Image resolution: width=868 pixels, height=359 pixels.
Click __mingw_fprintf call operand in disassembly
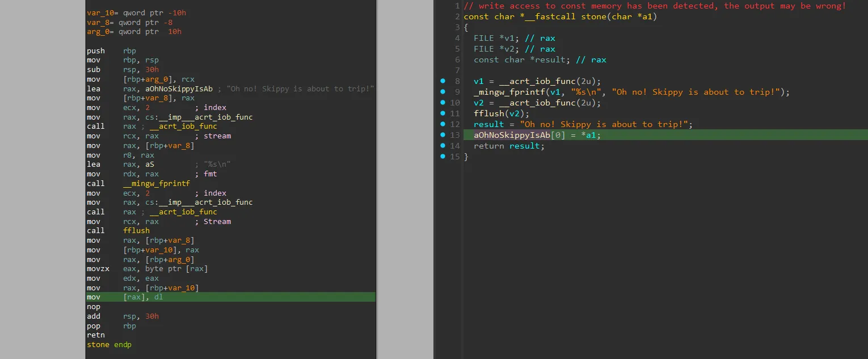156,183
